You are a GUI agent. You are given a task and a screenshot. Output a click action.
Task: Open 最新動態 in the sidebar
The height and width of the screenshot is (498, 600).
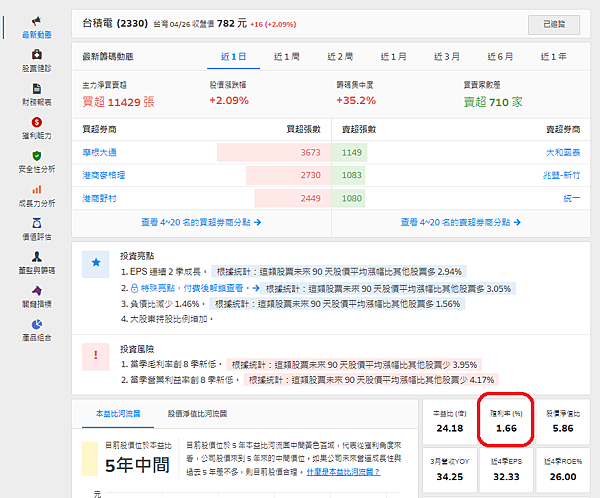[37, 28]
